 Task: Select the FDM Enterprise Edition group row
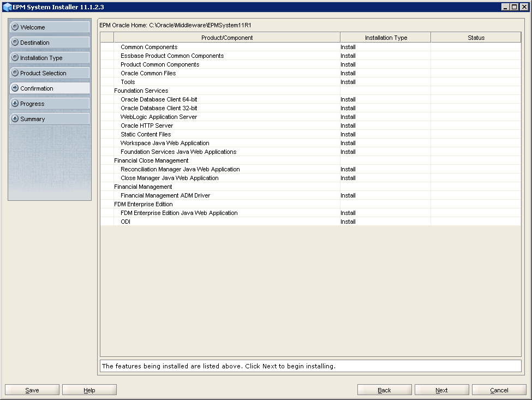(310, 204)
